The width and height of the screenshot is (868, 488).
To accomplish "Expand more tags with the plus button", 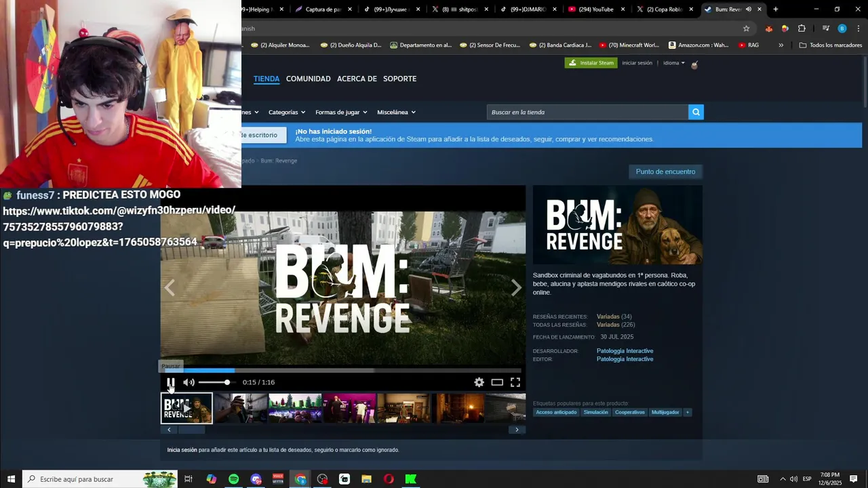I will point(687,412).
